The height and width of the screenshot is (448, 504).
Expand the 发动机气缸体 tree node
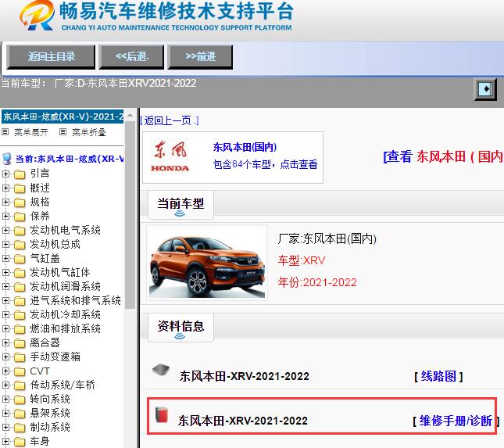(x=5, y=272)
